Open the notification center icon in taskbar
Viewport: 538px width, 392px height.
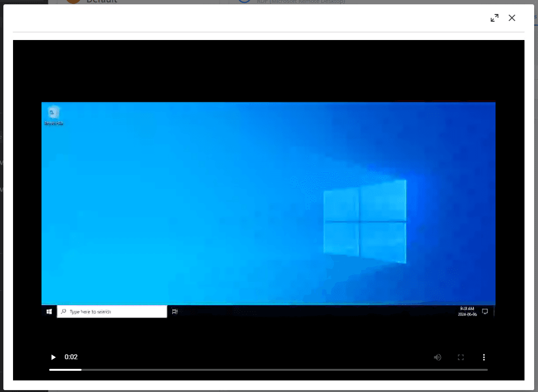tap(485, 311)
